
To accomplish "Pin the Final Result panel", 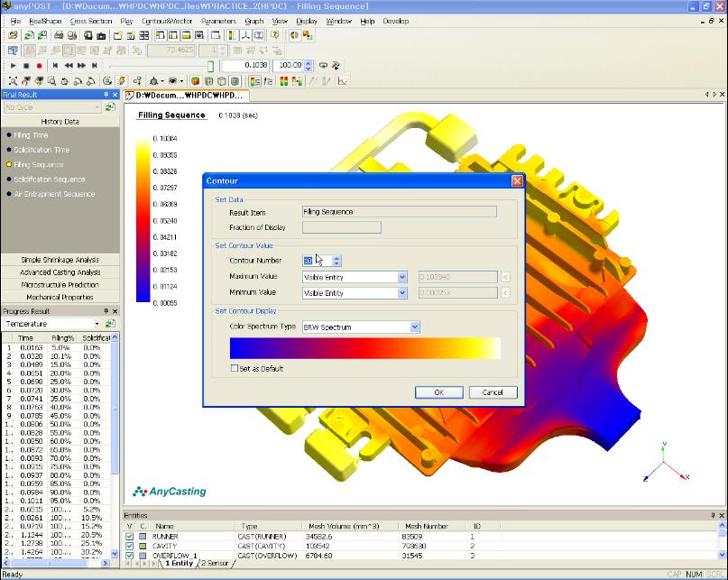I will (106, 95).
